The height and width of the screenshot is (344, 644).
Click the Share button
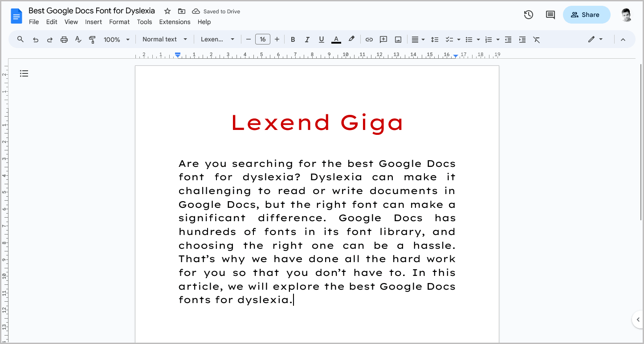click(x=587, y=15)
